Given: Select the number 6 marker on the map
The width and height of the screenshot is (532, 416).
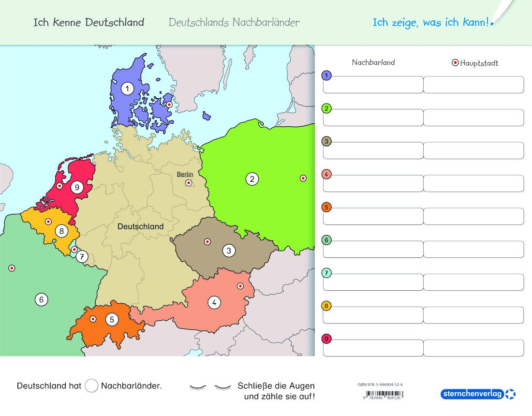Looking at the screenshot, I should [41, 299].
